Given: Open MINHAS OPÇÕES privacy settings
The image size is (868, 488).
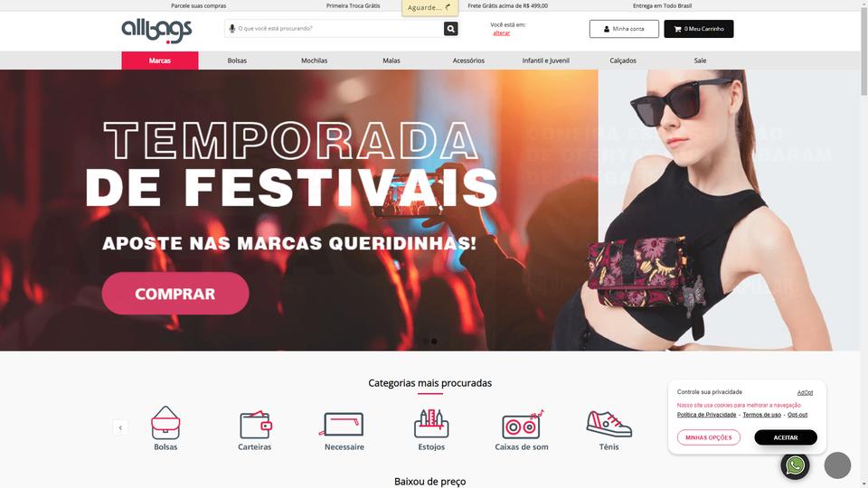Looking at the screenshot, I should (709, 437).
